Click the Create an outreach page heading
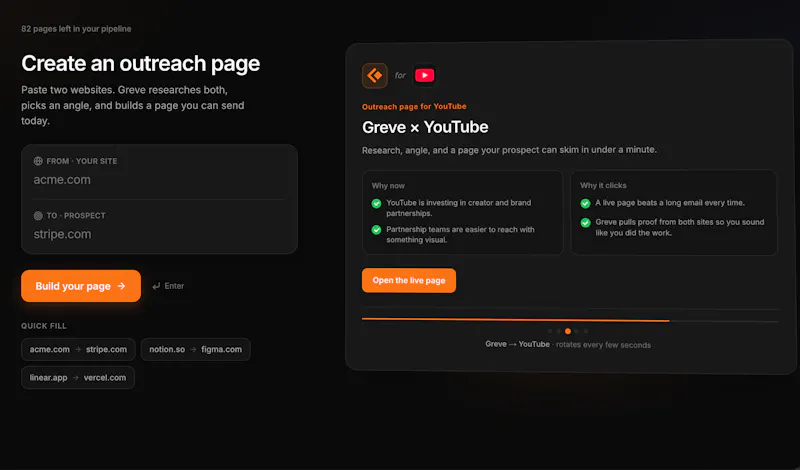 pyautogui.click(x=140, y=64)
